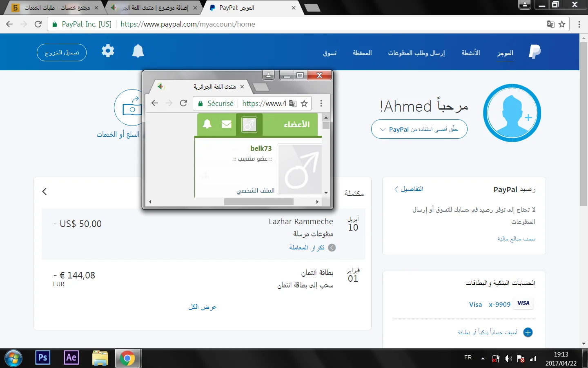Click the goods or services money icon
588x368 pixels.
coord(129,108)
